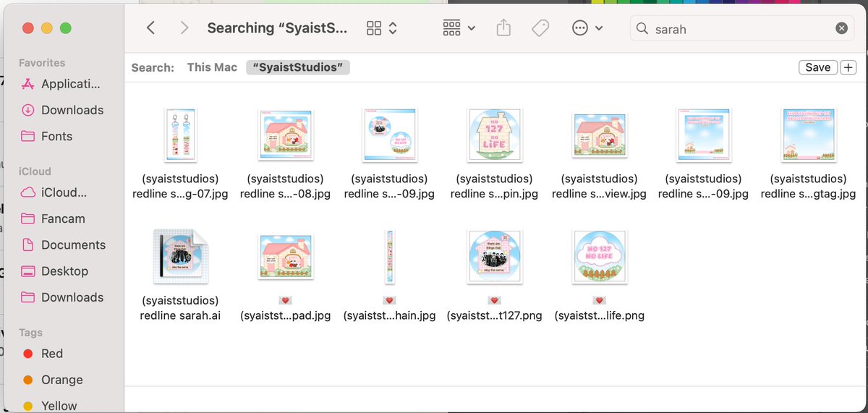Select the "SyaistStudios" search scope

click(x=298, y=67)
